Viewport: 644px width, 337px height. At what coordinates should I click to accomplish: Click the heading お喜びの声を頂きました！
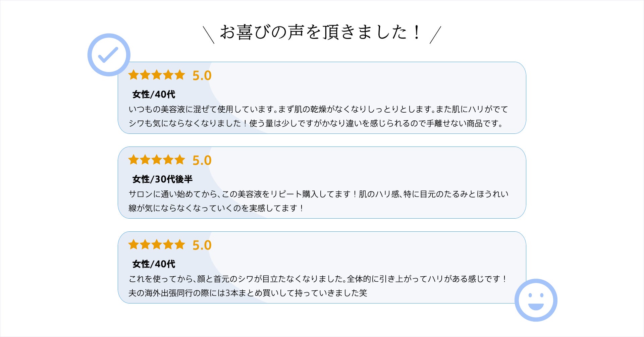tap(320, 33)
